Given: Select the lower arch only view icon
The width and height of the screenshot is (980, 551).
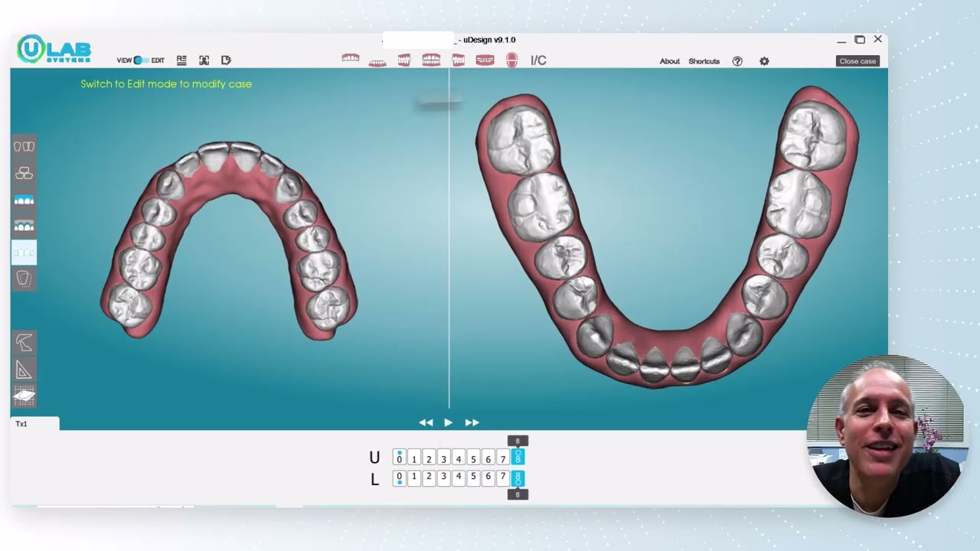Looking at the screenshot, I should coord(377,62).
